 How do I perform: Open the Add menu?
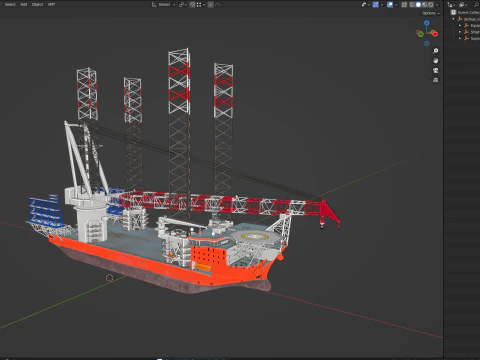tap(24, 4)
